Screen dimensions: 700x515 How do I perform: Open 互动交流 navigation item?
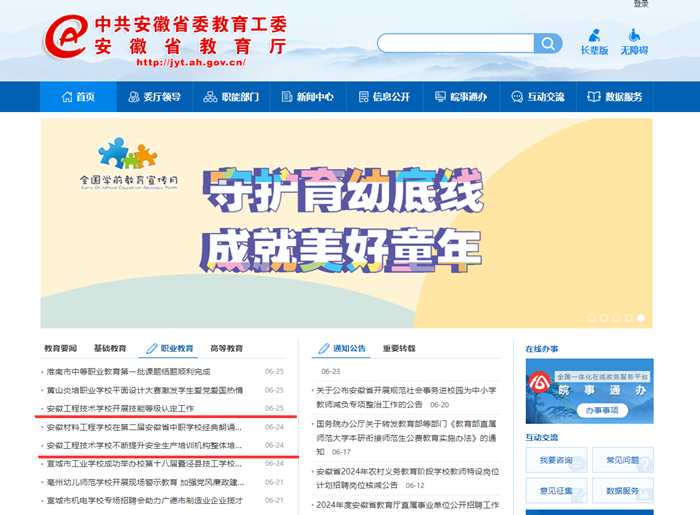tap(537, 97)
